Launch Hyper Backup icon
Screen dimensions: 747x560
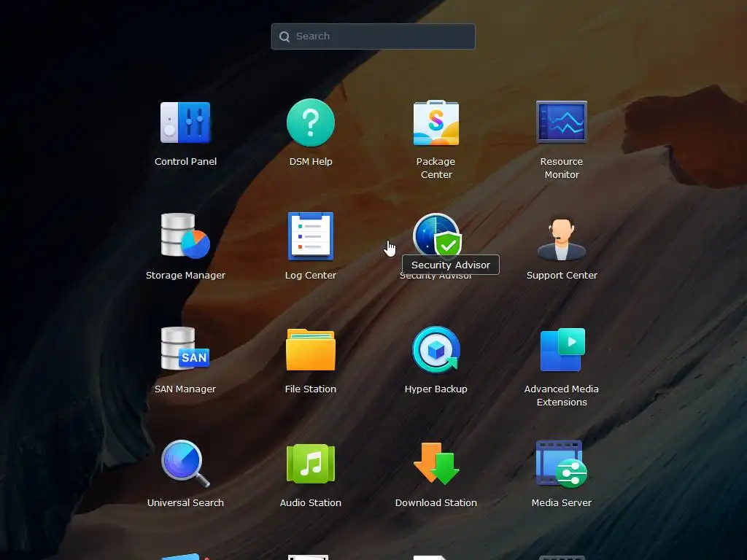click(436, 349)
